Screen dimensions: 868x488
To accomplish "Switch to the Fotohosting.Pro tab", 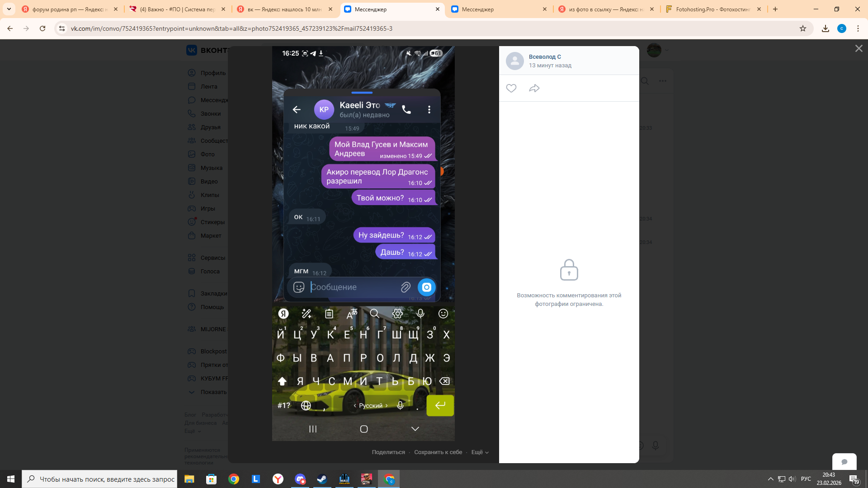I will [712, 9].
